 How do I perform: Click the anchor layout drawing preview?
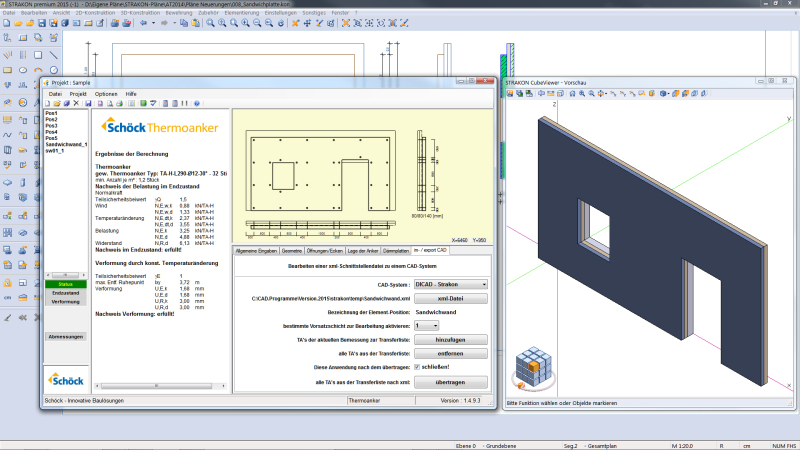363,176
